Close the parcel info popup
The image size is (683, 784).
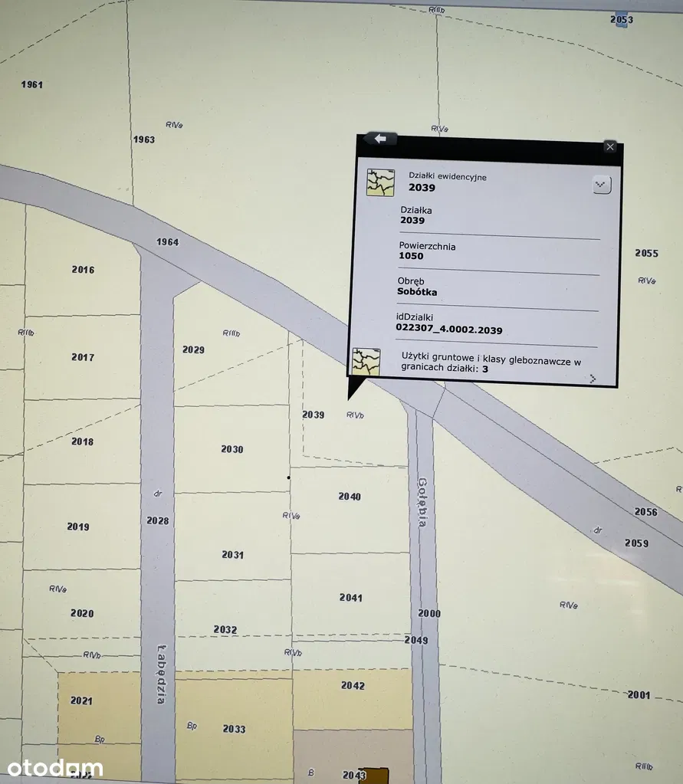point(609,146)
